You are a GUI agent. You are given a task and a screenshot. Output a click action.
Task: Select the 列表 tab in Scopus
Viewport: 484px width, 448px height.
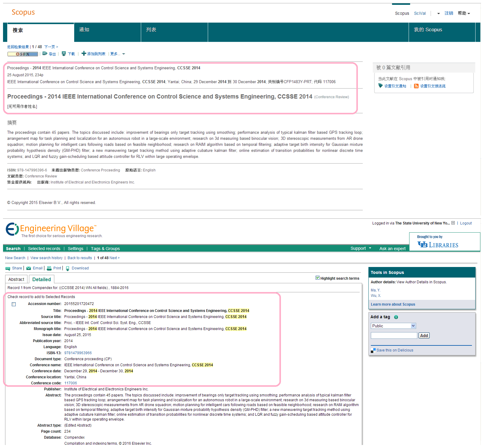point(174,32)
